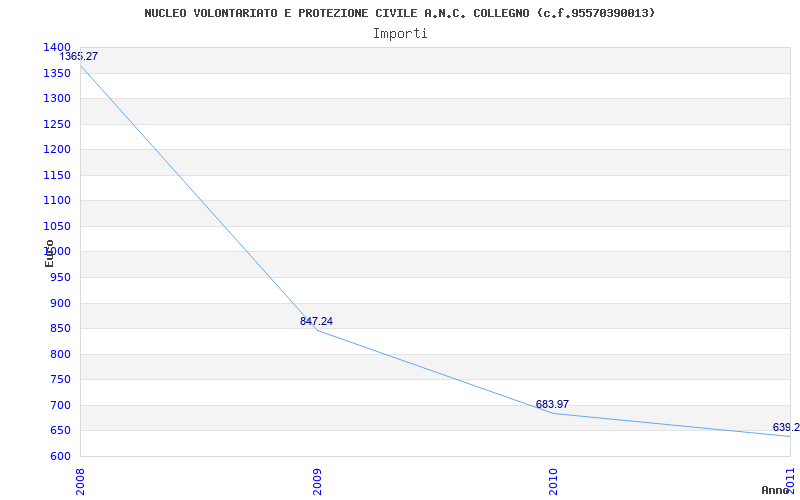The image size is (800, 500).
Task: Click the Anno axis title
Action: pyautogui.click(x=776, y=490)
